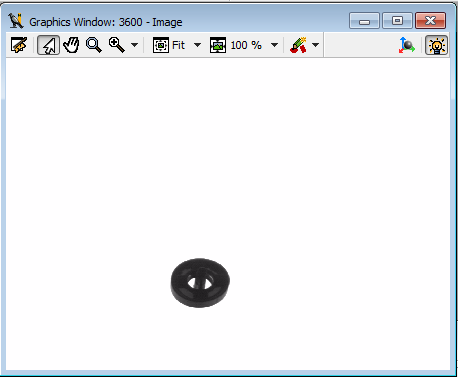Click the "100 %" zoom text

(x=246, y=45)
